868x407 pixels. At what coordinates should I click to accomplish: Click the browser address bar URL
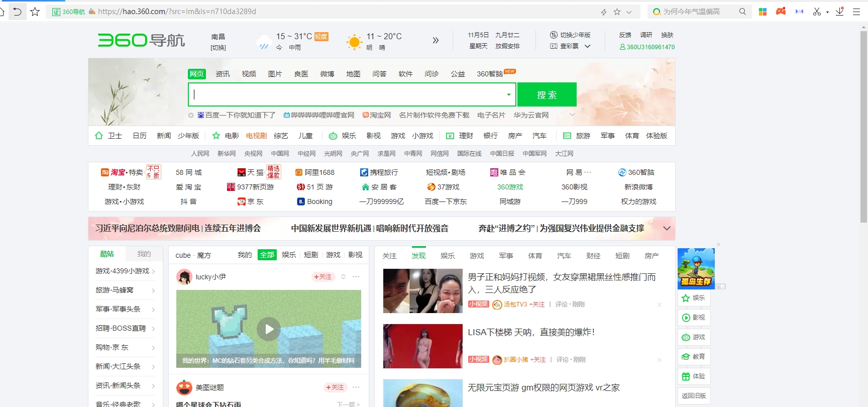[x=177, y=12]
